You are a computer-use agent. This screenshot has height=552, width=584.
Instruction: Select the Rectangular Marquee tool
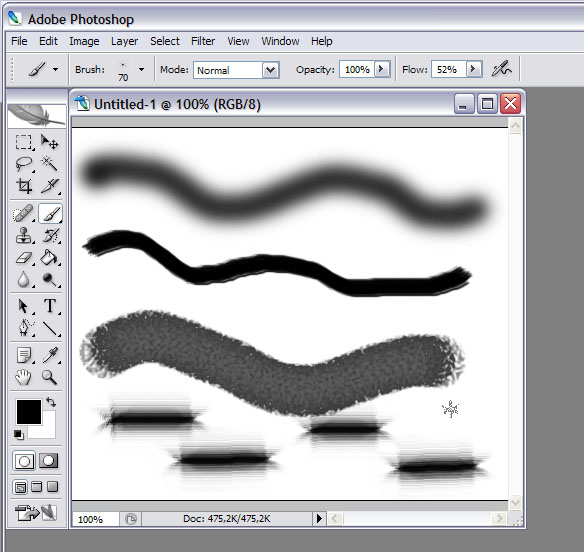(x=23, y=142)
